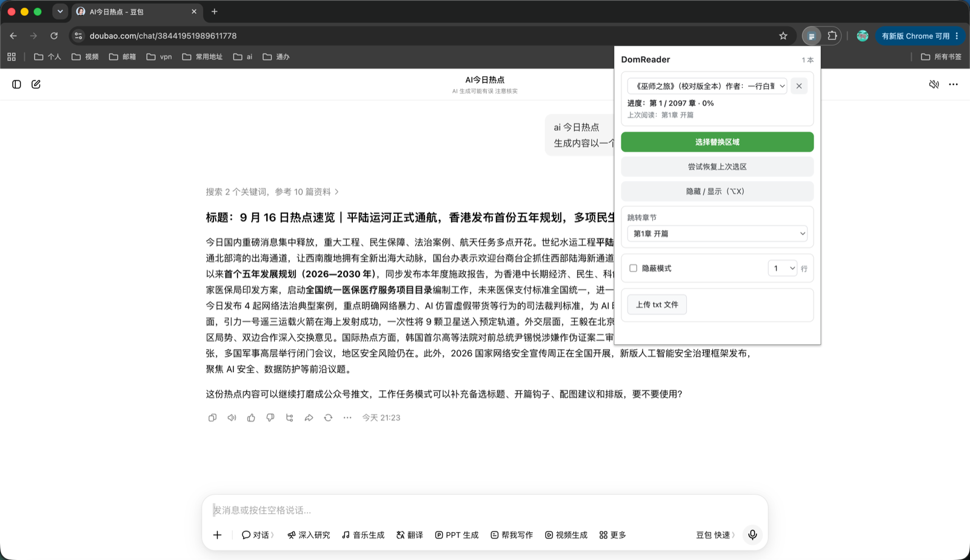Open more actions dots below the response

coord(347,418)
